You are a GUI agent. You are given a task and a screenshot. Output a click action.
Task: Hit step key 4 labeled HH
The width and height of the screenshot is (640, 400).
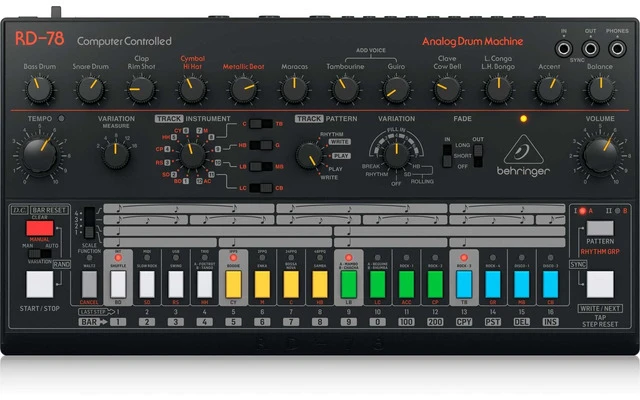[204, 284]
